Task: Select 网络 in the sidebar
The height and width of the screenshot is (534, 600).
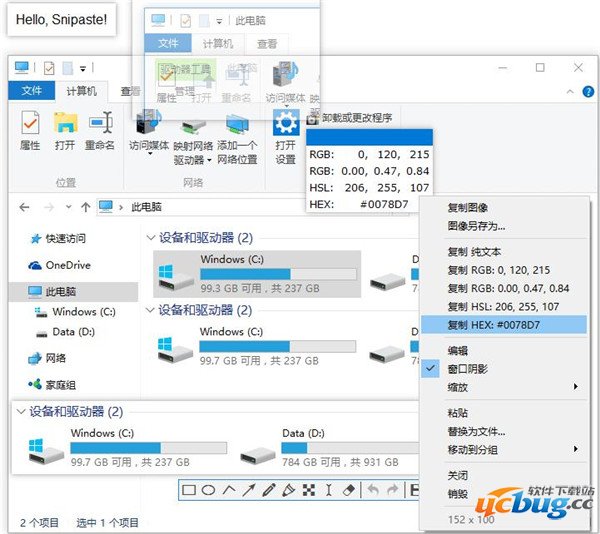Action: (47, 358)
